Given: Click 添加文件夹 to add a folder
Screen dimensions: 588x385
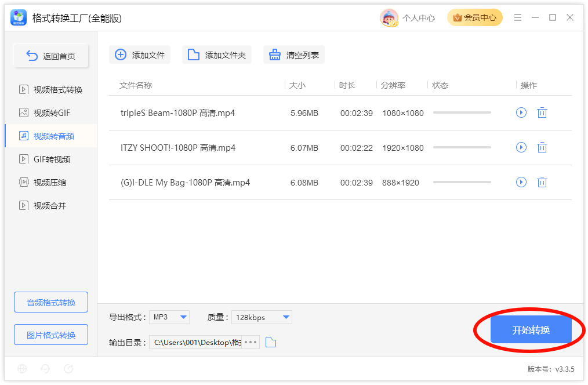Looking at the screenshot, I should click(x=217, y=55).
